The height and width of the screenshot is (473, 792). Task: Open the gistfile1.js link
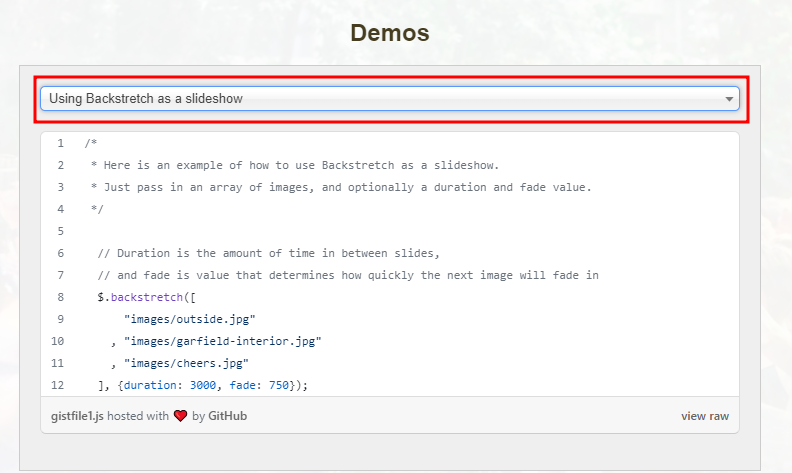click(x=77, y=416)
